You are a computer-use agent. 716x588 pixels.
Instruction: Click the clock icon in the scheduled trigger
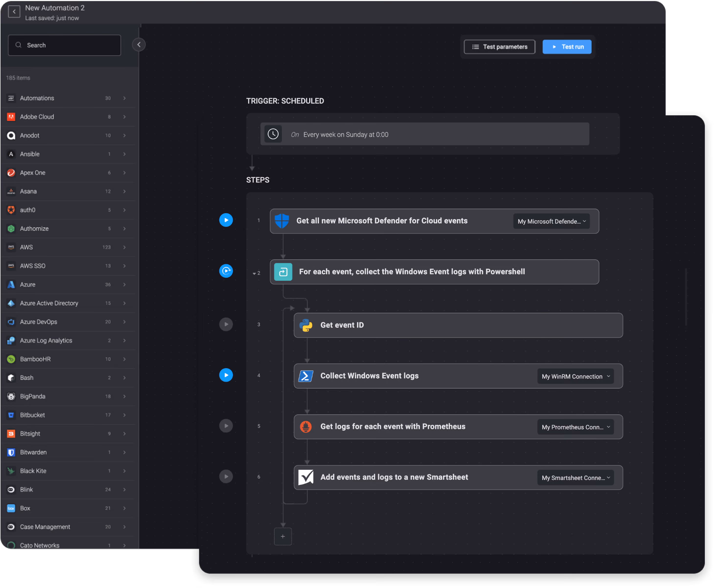(273, 134)
